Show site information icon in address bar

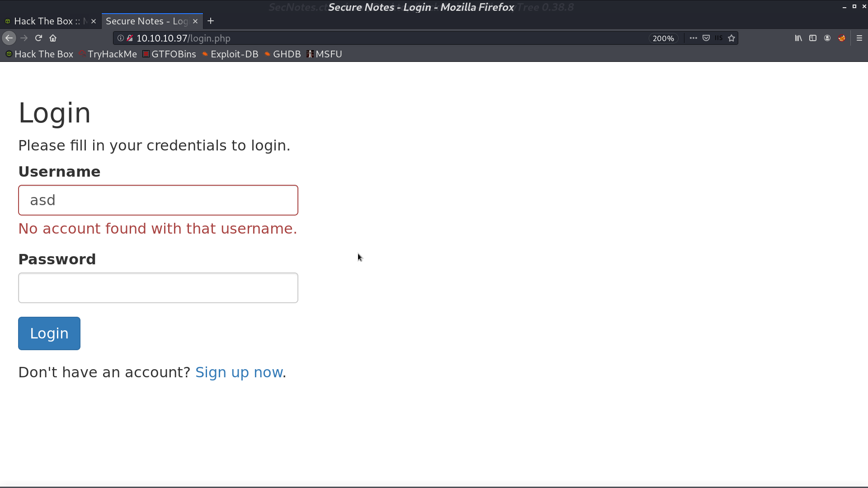[x=121, y=38]
